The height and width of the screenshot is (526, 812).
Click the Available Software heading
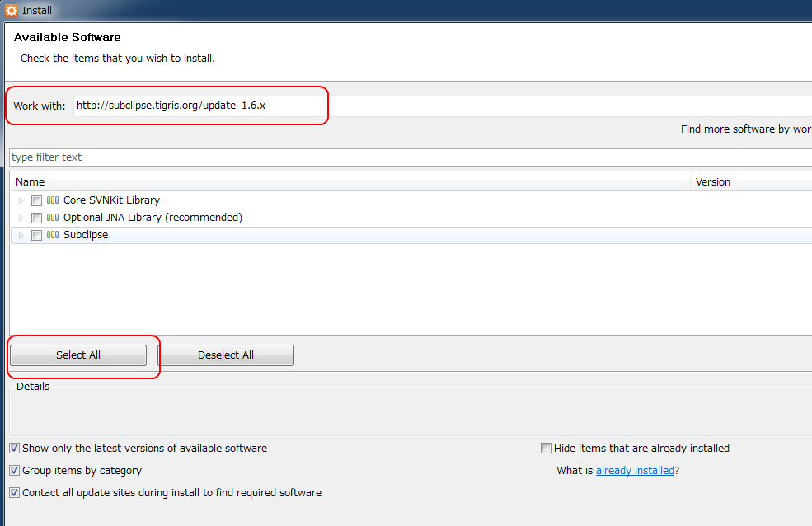point(68,37)
